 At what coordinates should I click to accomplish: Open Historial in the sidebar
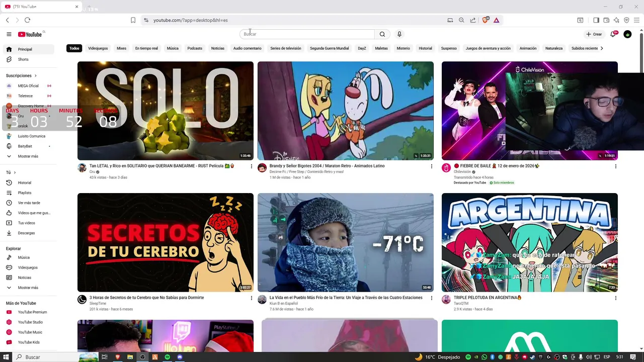(30, 183)
